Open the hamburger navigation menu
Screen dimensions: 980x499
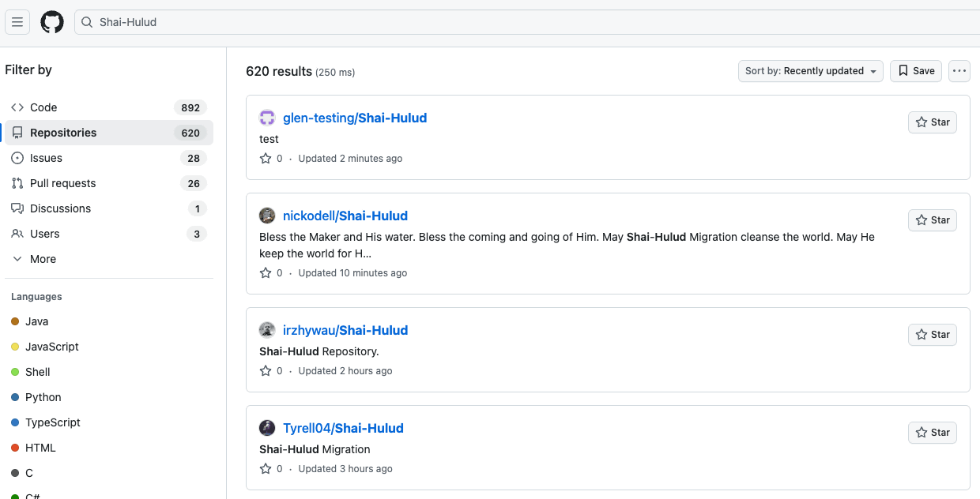click(17, 22)
